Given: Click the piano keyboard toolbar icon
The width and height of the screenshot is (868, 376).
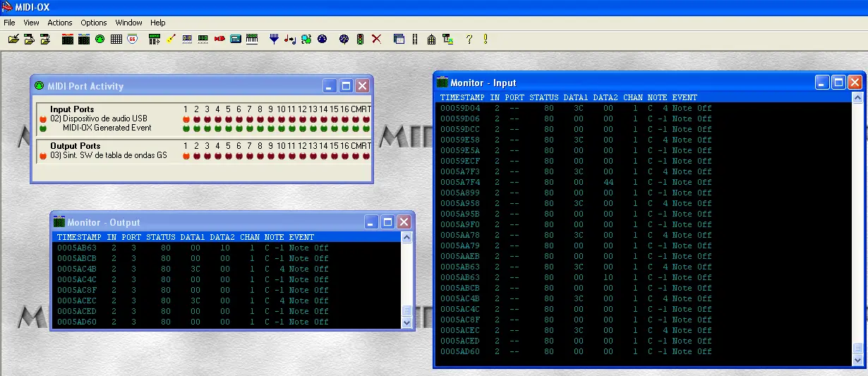Looking at the screenshot, I should pyautogui.click(x=252, y=40).
